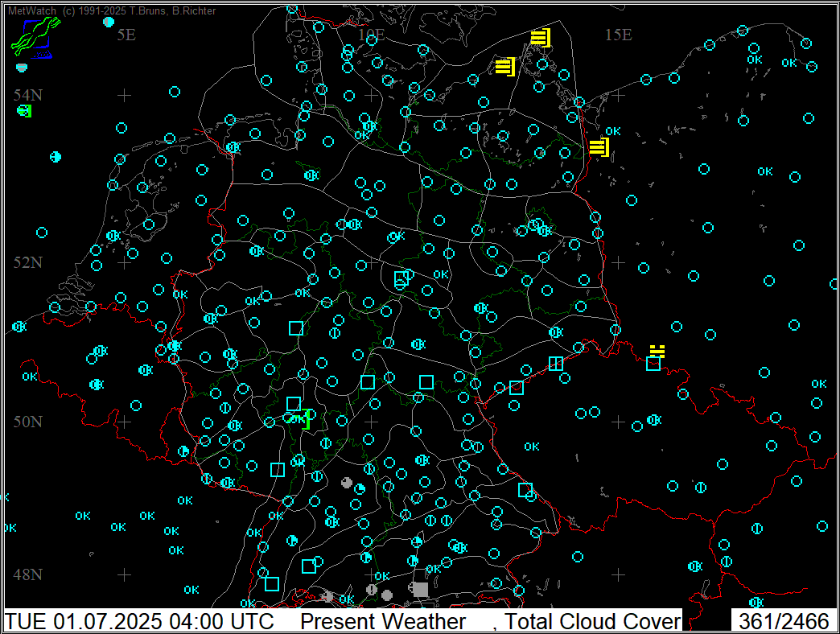Click the Total Cloud Cover caption
Screen dimensions: 840x634
(592, 622)
